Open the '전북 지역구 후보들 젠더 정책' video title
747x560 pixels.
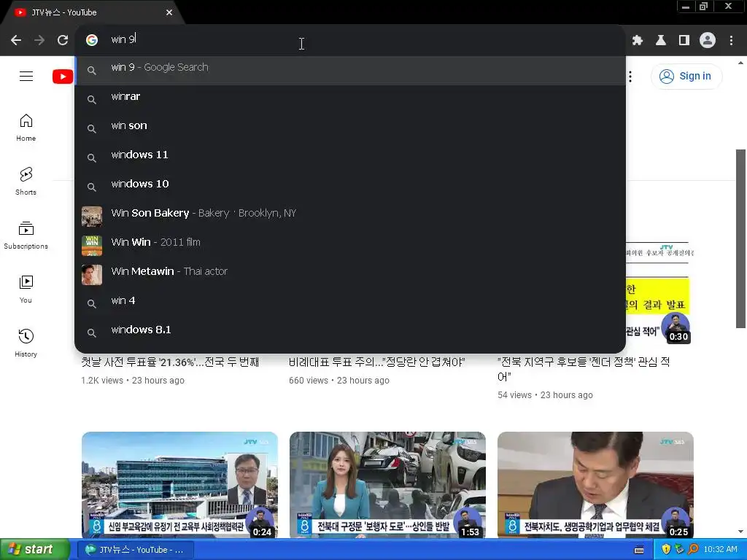click(584, 369)
